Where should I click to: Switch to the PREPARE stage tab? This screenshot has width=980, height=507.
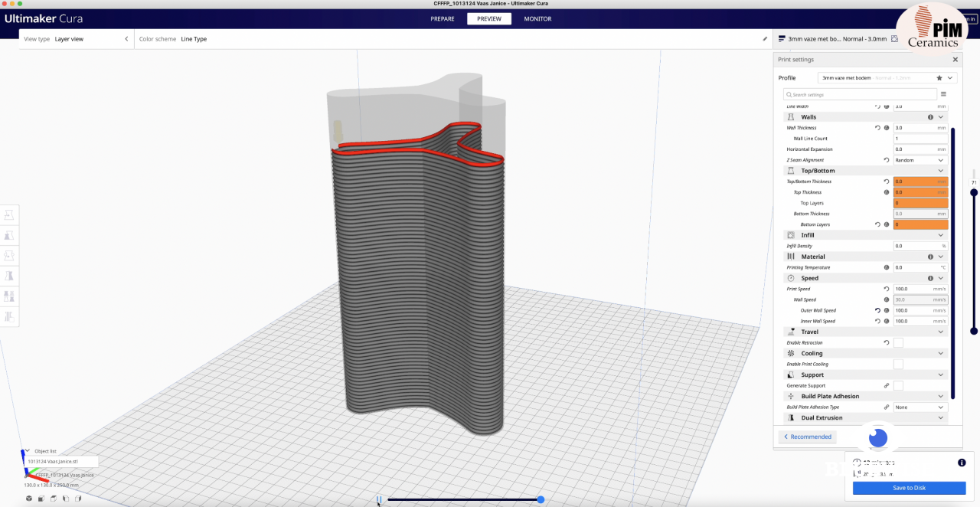pyautogui.click(x=443, y=18)
